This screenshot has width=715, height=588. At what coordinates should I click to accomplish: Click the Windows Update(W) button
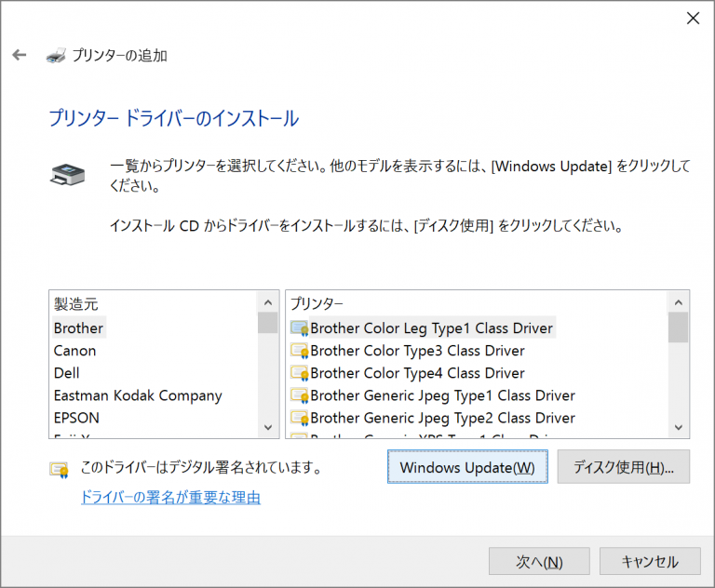[467, 467]
